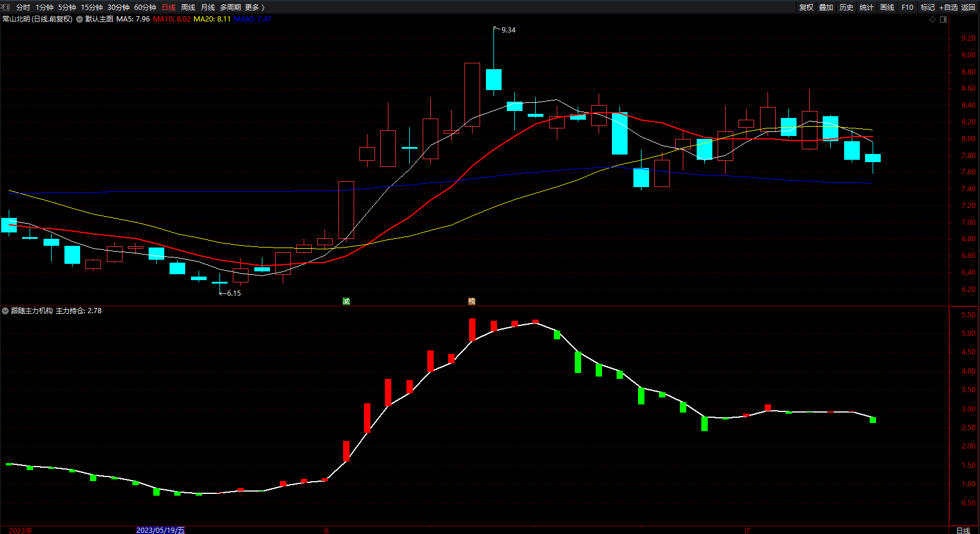This screenshot has width=980, height=534.
Task: Click the 9.34 high price label
Action: click(509, 30)
